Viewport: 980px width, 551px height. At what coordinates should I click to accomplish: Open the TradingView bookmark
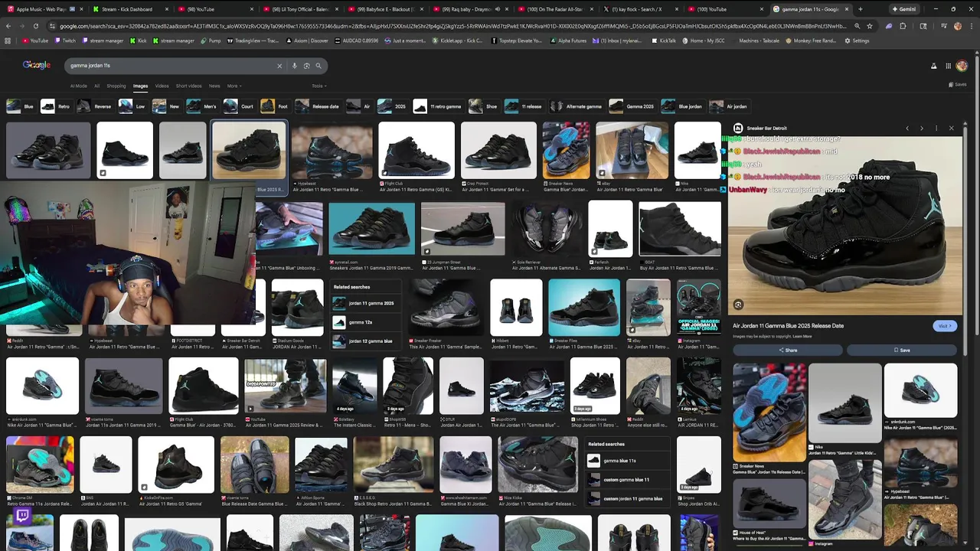(x=253, y=41)
